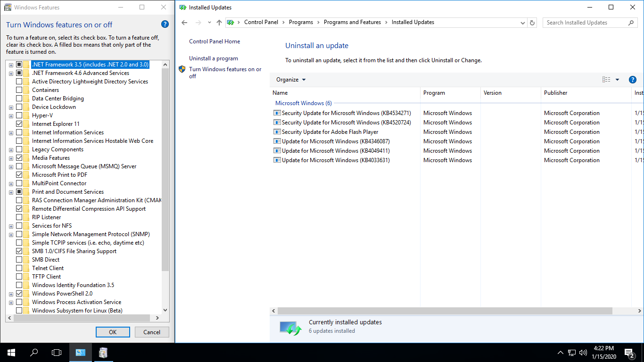Click the volume tray icon
The image size is (644, 362).
click(x=583, y=353)
